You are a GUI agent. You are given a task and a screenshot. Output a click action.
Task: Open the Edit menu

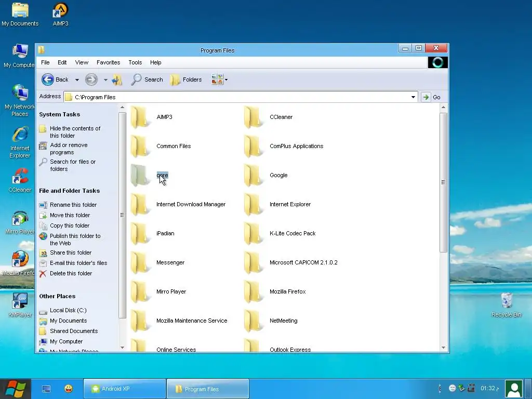tap(62, 62)
